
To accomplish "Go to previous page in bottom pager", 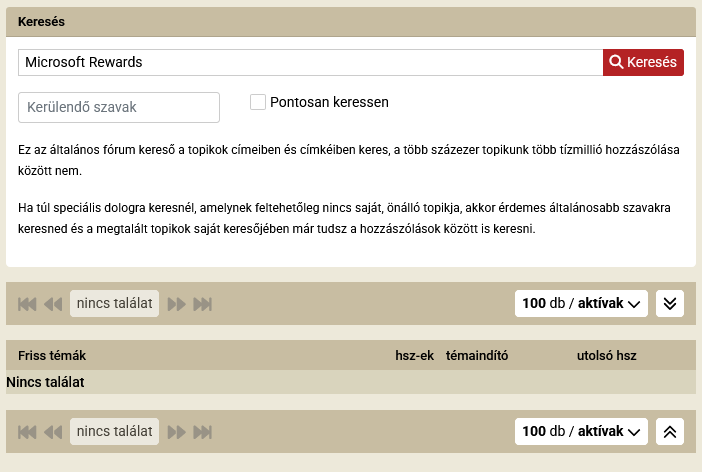I will [53, 432].
